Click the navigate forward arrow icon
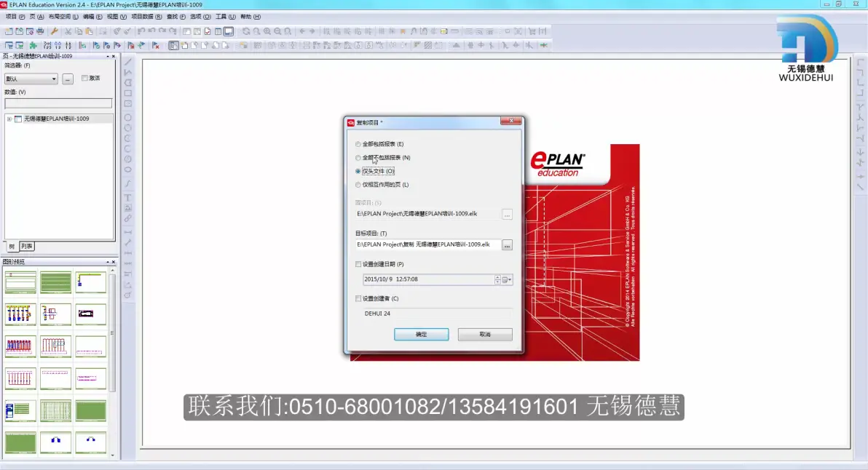Image resolution: width=868 pixels, height=470 pixels. point(312,31)
